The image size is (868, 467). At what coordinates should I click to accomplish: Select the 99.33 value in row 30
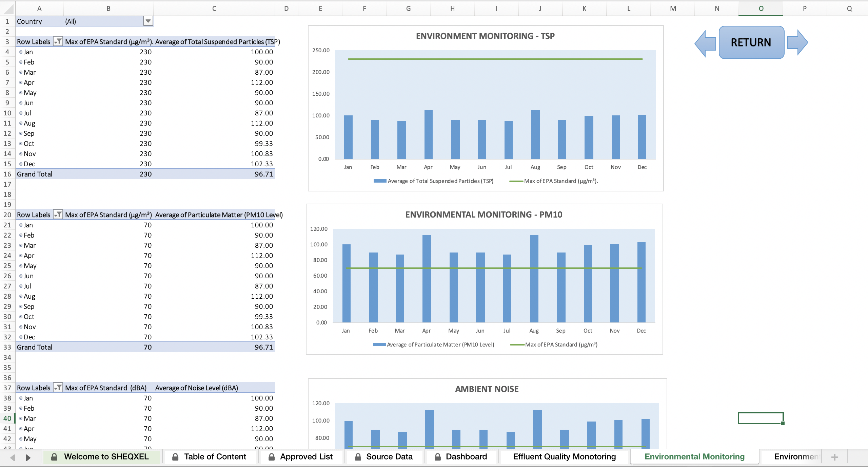(214, 317)
